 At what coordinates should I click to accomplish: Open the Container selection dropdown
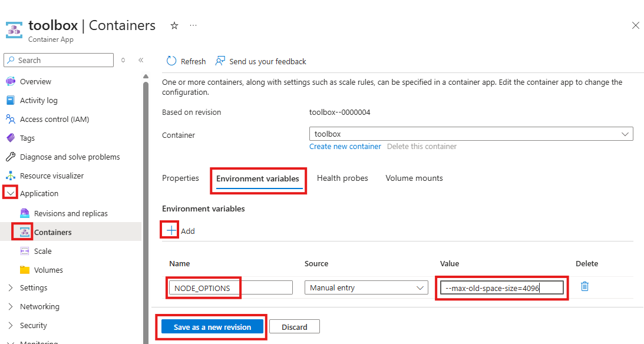[471, 134]
